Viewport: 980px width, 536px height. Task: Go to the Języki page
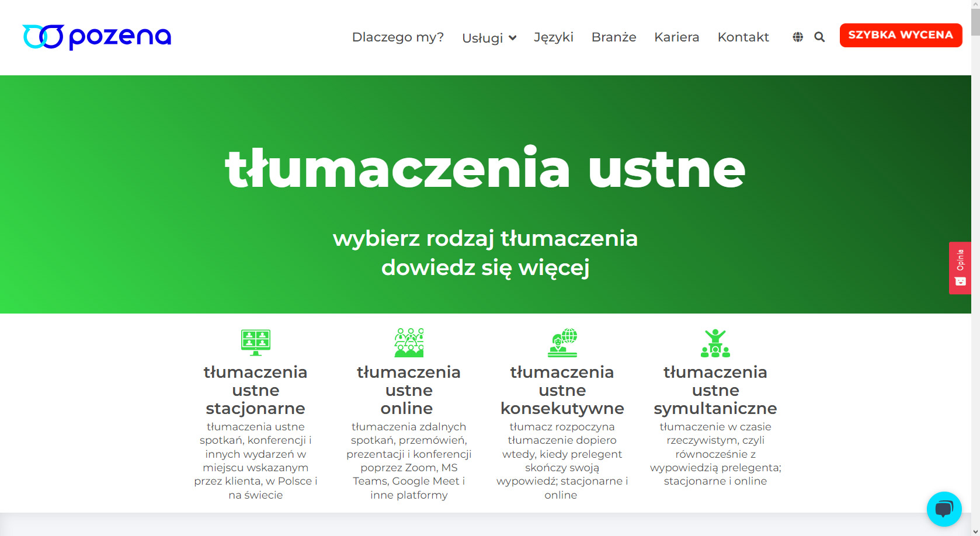coord(554,37)
